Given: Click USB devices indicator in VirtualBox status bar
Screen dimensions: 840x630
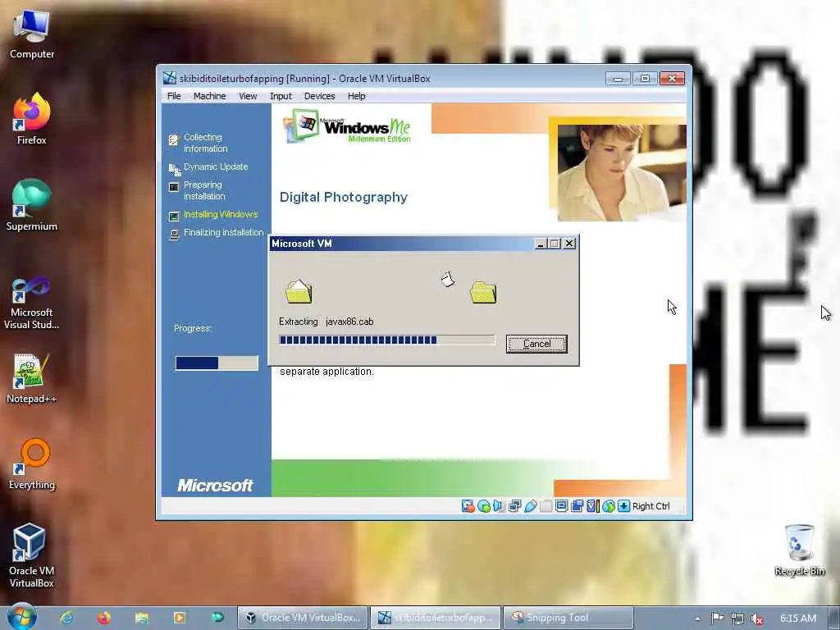Looking at the screenshot, I should pyautogui.click(x=531, y=506).
